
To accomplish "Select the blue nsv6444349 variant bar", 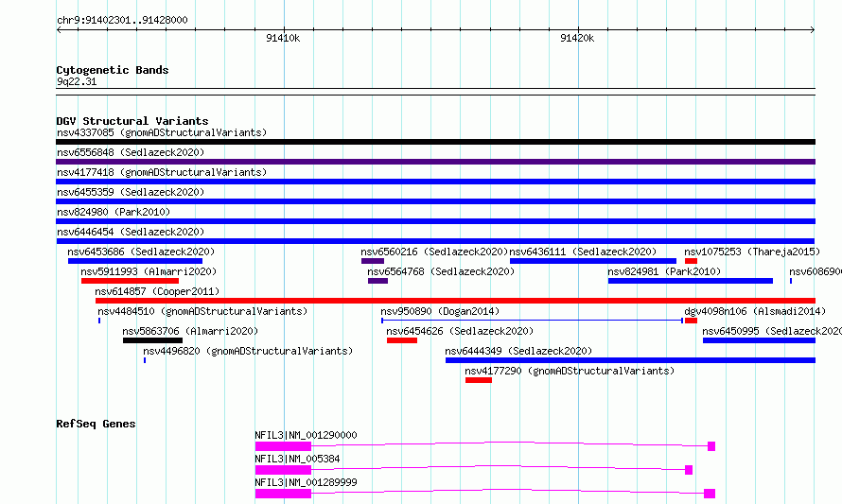I will coord(630,360).
